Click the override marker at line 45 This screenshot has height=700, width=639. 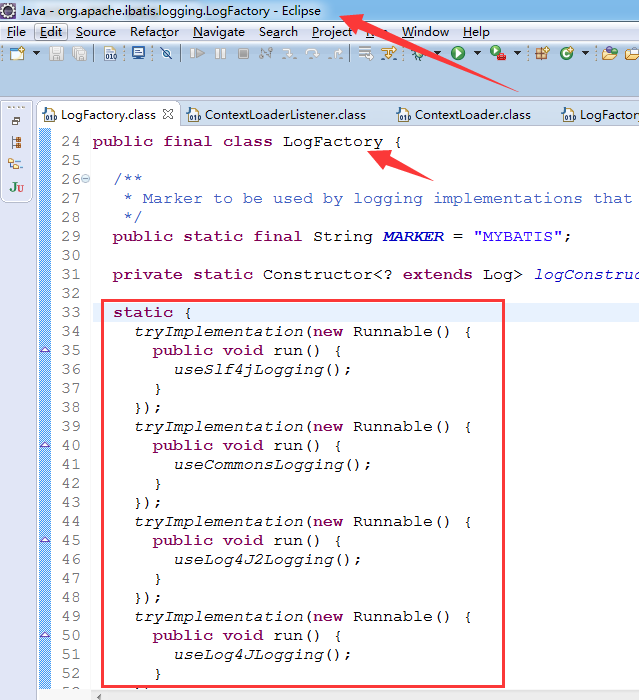pos(45,540)
